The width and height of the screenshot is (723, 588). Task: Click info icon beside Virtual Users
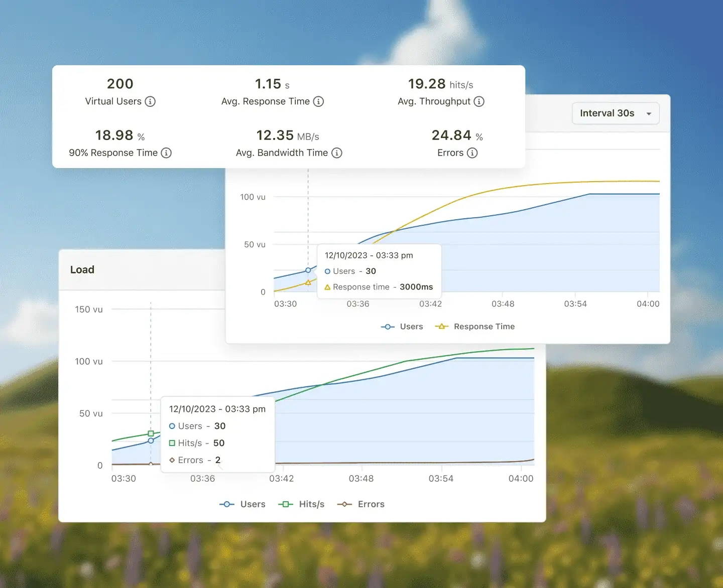(150, 101)
